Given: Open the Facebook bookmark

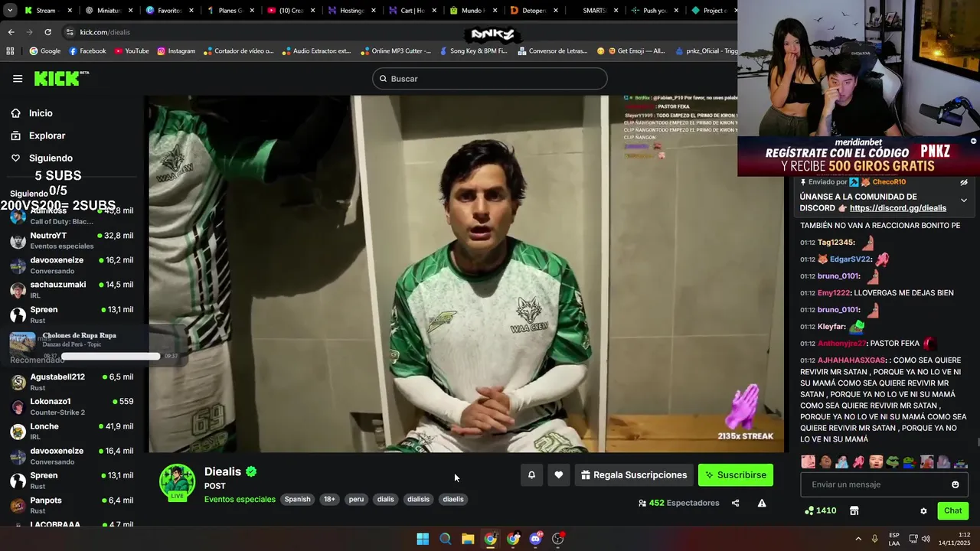Looking at the screenshot, I should point(87,51).
